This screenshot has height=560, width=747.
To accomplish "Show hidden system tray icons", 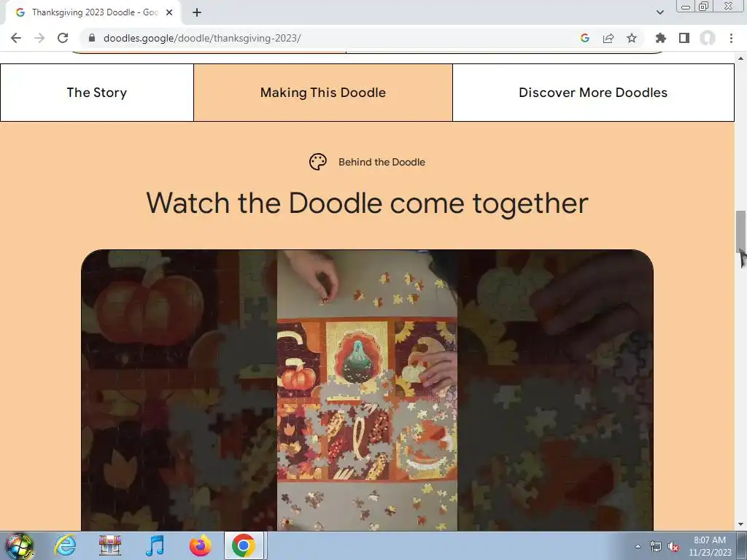I will click(x=638, y=546).
